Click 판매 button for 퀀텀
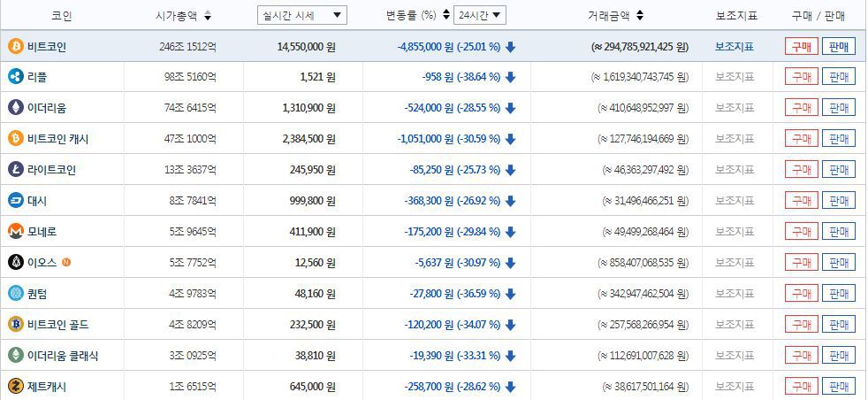868x400 pixels. point(839,293)
